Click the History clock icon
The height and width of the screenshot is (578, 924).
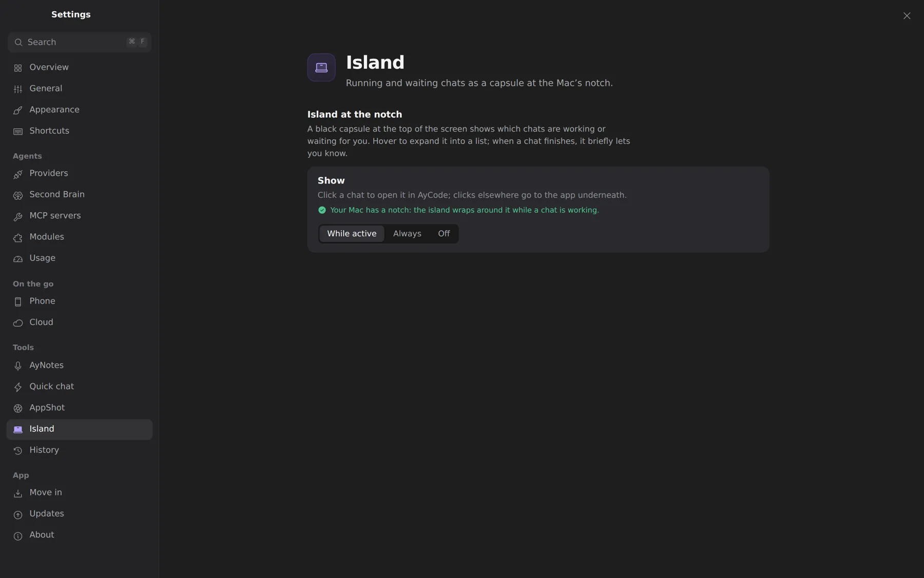[x=18, y=451]
